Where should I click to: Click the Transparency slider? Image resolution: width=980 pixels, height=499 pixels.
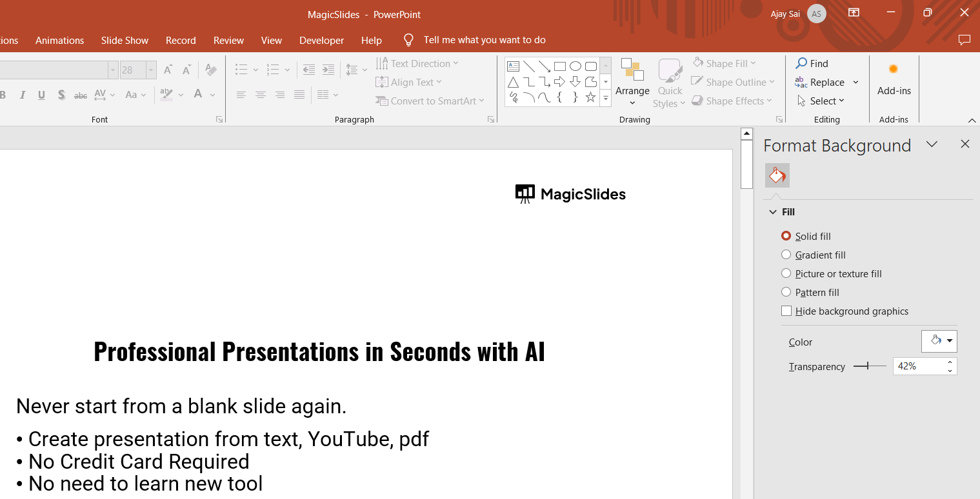point(869,366)
